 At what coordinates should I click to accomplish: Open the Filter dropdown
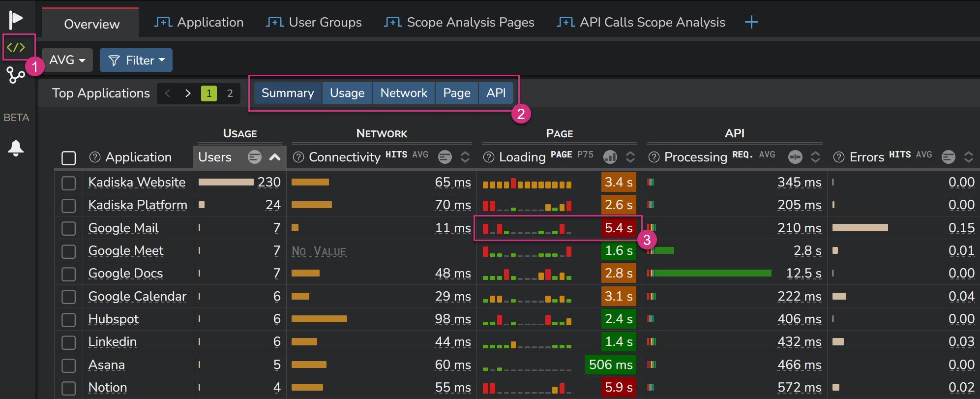coord(136,60)
